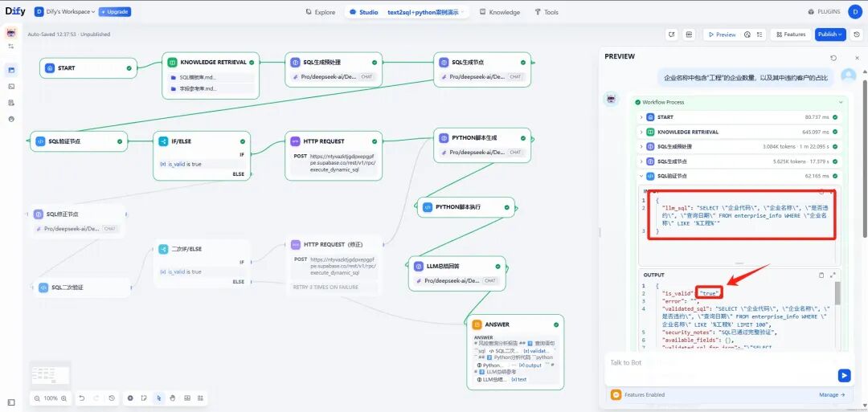This screenshot has height=412, width=868.
Task: Click the sidebar settings sliders icon under avatar
Action: tap(11, 47)
